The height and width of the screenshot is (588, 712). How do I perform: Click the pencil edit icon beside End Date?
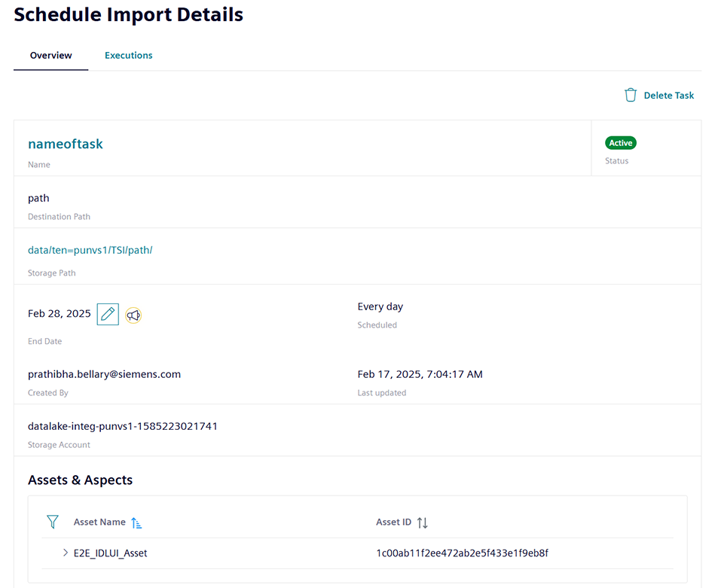(x=108, y=314)
